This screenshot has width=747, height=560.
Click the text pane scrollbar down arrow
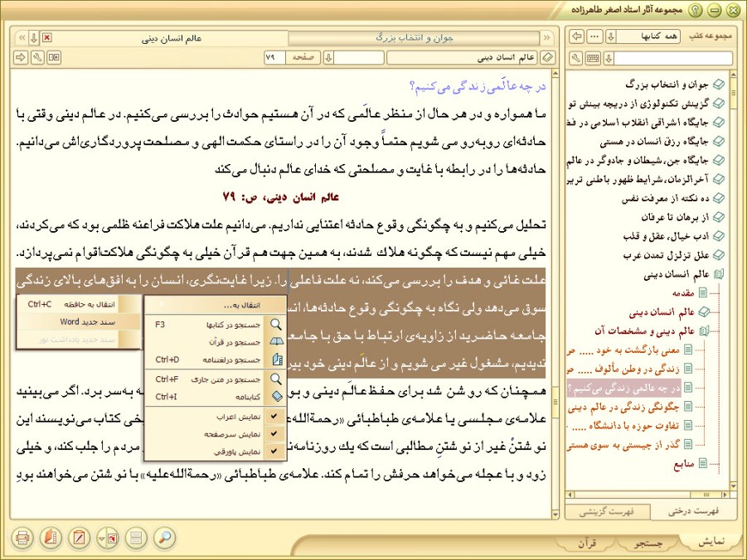[555, 514]
